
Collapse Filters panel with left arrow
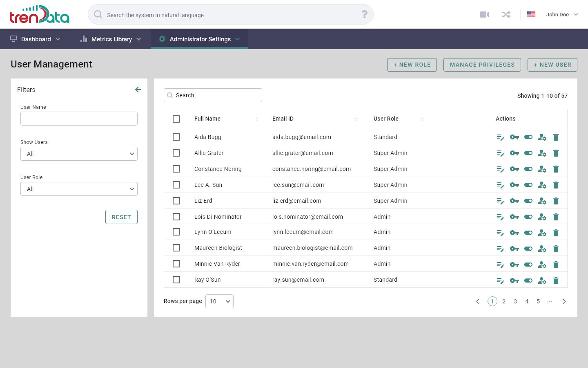pos(138,90)
